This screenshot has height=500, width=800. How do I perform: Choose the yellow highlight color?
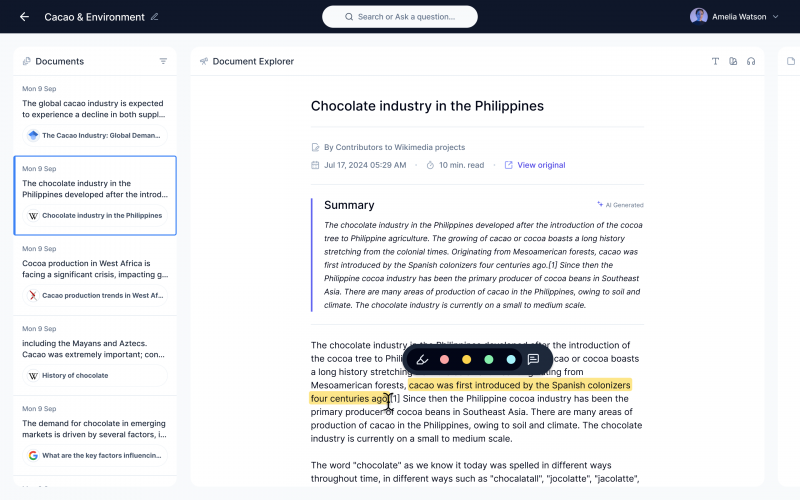(x=466, y=360)
